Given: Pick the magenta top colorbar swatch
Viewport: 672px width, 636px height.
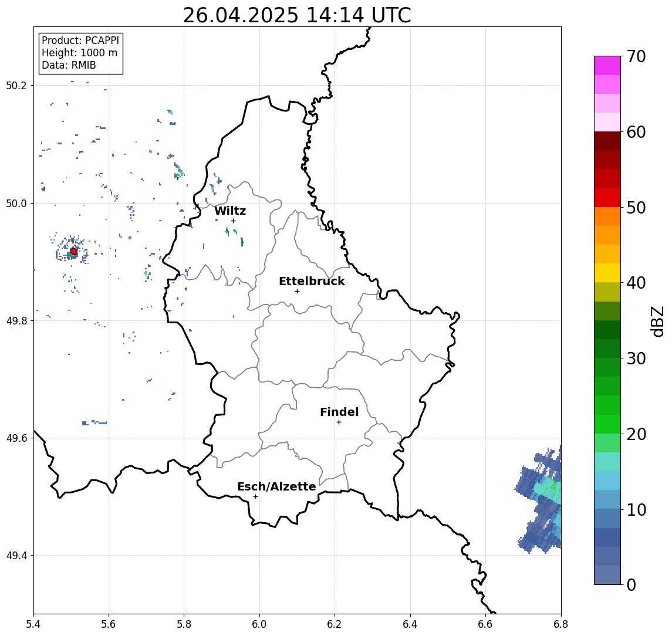Looking at the screenshot, I should 607,66.
